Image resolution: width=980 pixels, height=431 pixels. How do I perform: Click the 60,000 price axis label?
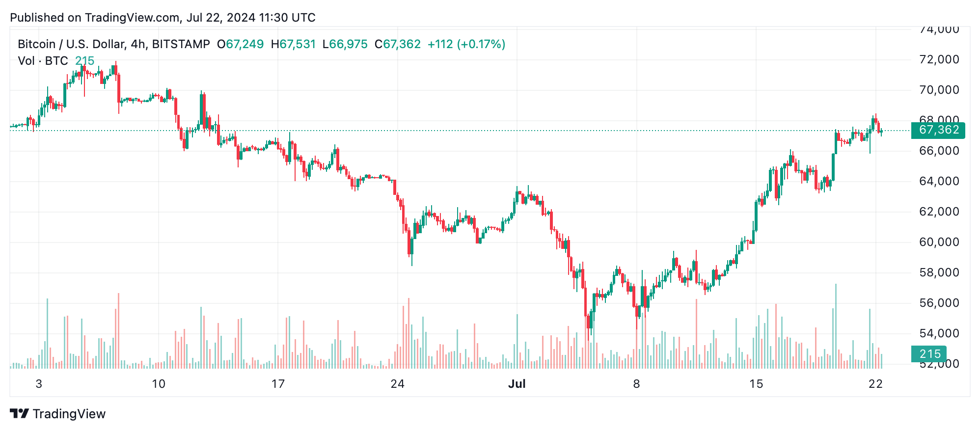pos(939,242)
